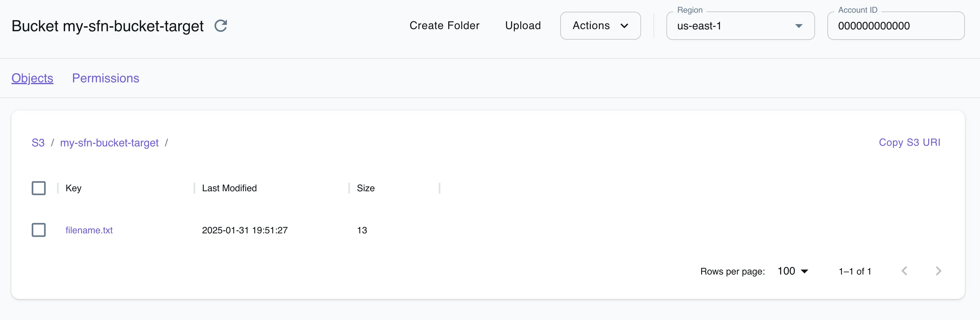980x320 pixels.
Task: Go to previous page arrow
Action: click(904, 271)
